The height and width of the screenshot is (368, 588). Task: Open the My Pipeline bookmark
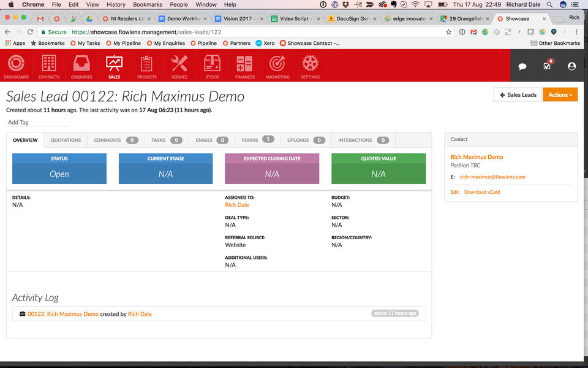tap(123, 43)
